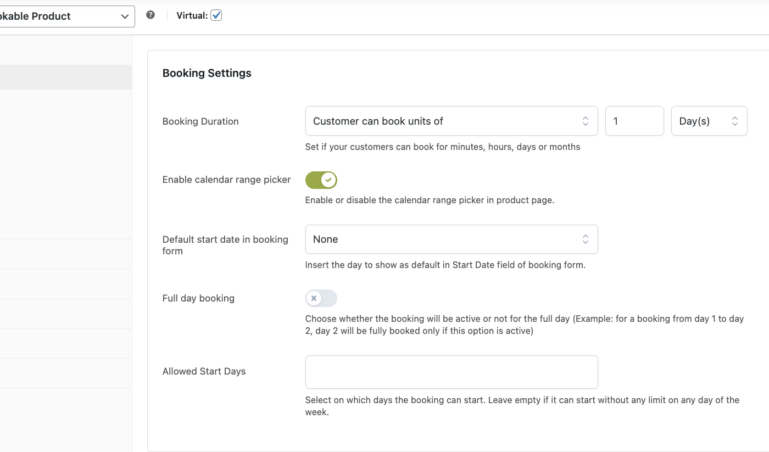The height and width of the screenshot is (452, 769).
Task: Enable the Full day booking toggle
Action: (x=321, y=298)
